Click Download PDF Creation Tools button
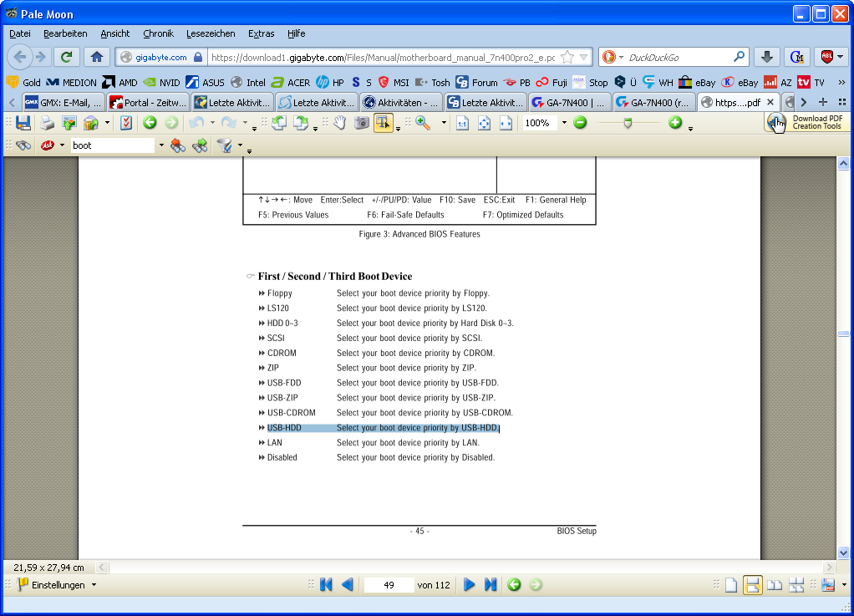This screenshot has height=616, width=854. coord(806,123)
